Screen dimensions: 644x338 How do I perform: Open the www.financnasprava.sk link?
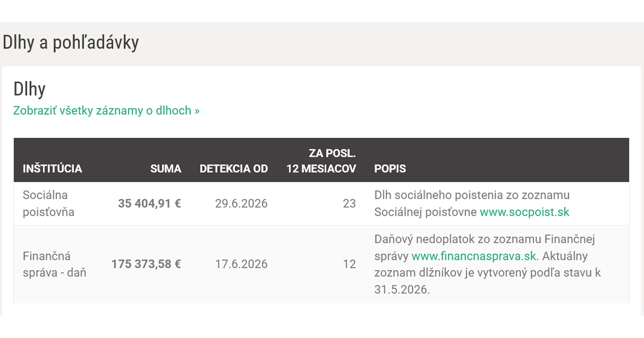(474, 256)
